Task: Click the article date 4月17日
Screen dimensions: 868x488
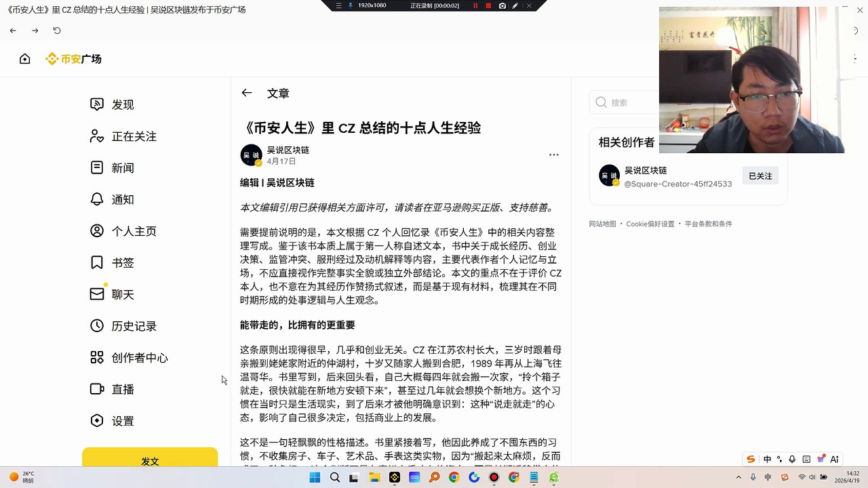Action: pos(281,161)
